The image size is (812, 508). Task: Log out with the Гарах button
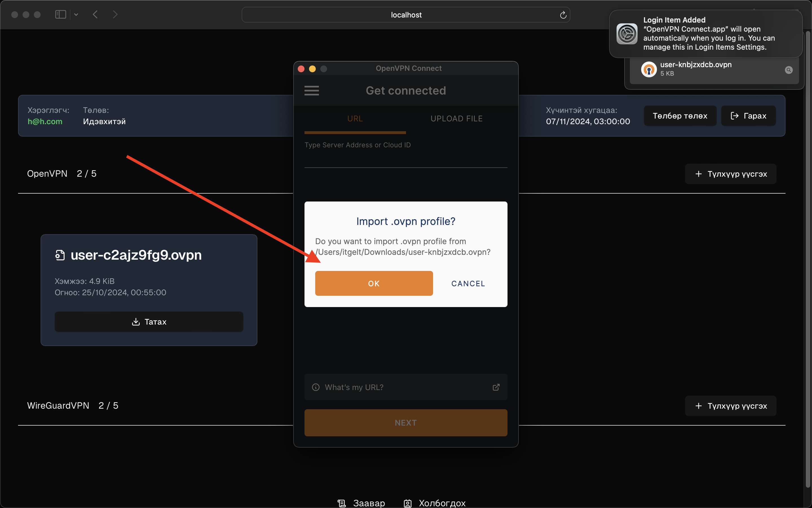pos(748,116)
